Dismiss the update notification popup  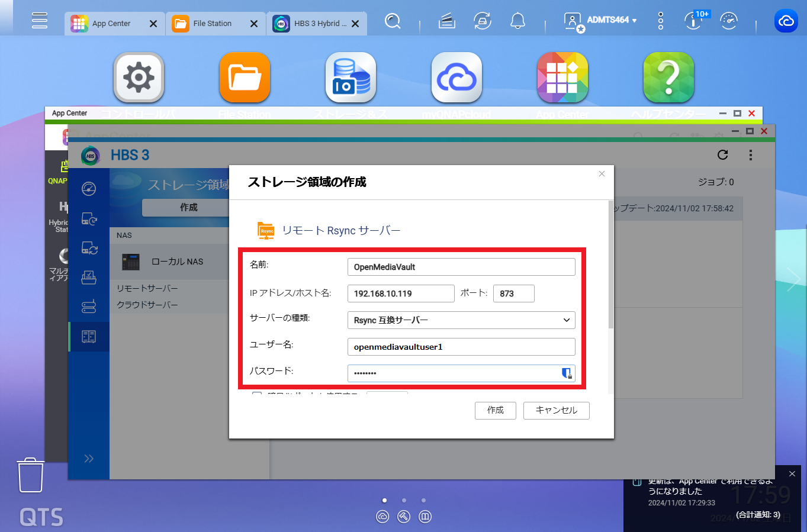click(792, 474)
